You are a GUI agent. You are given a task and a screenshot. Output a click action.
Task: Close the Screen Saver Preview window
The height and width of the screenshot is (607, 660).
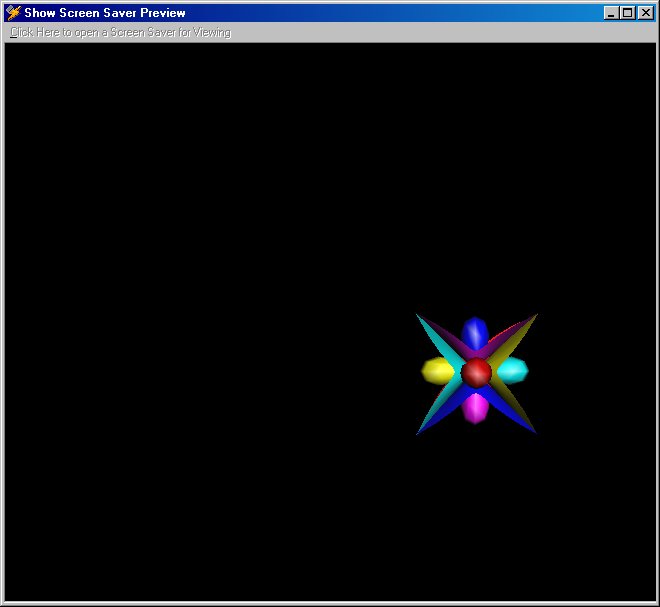click(x=644, y=13)
